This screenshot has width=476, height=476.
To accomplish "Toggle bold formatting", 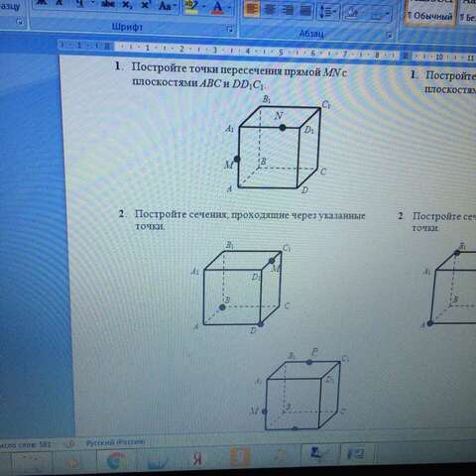I will [41, 3].
